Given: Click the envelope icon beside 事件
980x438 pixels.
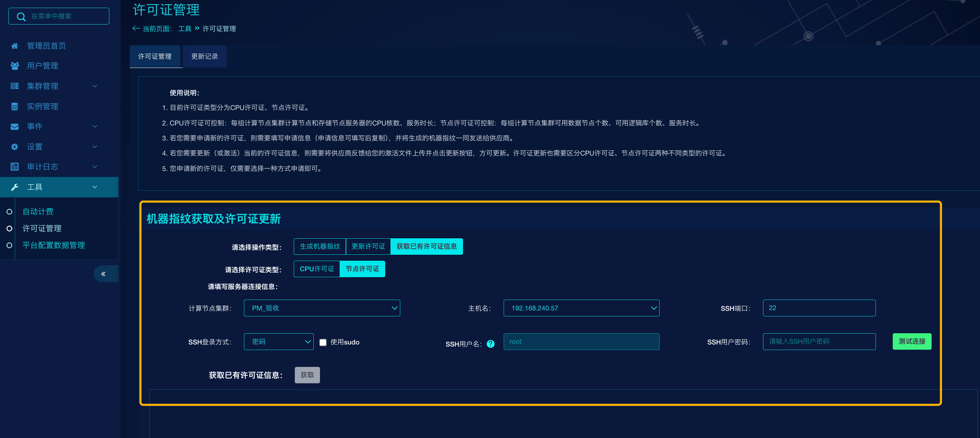Looking at the screenshot, I should [x=14, y=126].
